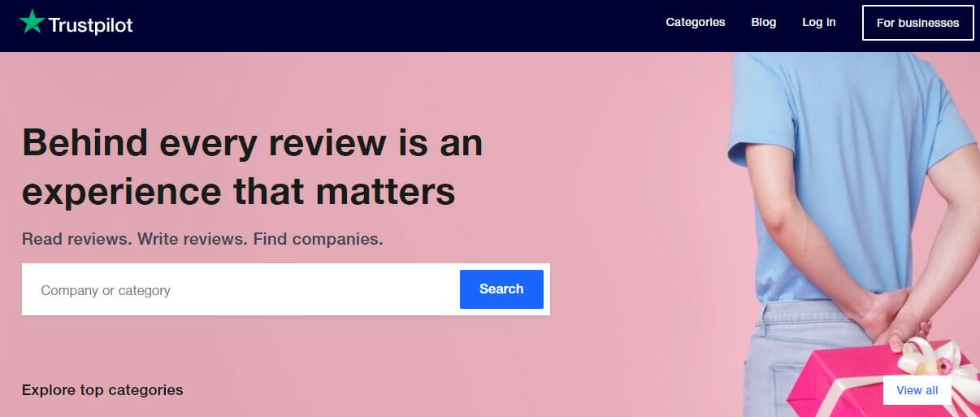Hit the blue Search button

coord(501,289)
